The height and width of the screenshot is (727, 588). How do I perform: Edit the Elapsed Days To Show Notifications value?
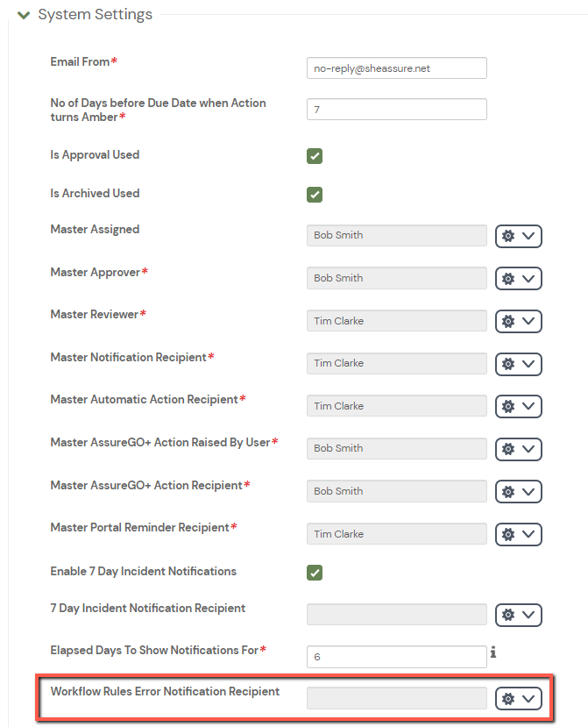(x=394, y=656)
